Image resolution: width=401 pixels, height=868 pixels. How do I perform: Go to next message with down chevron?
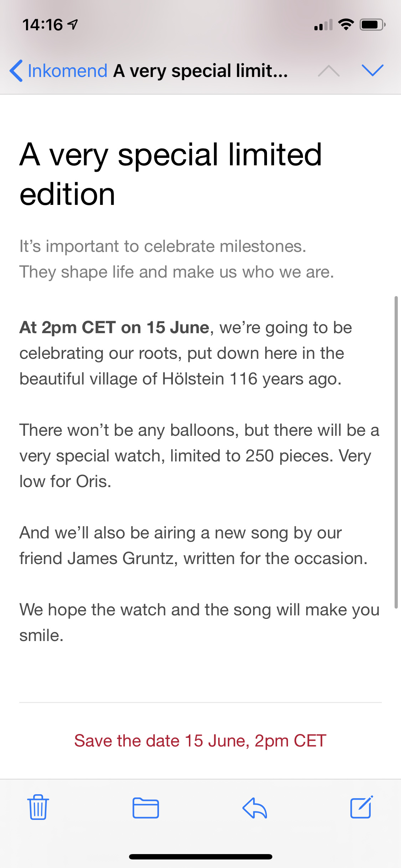click(372, 70)
